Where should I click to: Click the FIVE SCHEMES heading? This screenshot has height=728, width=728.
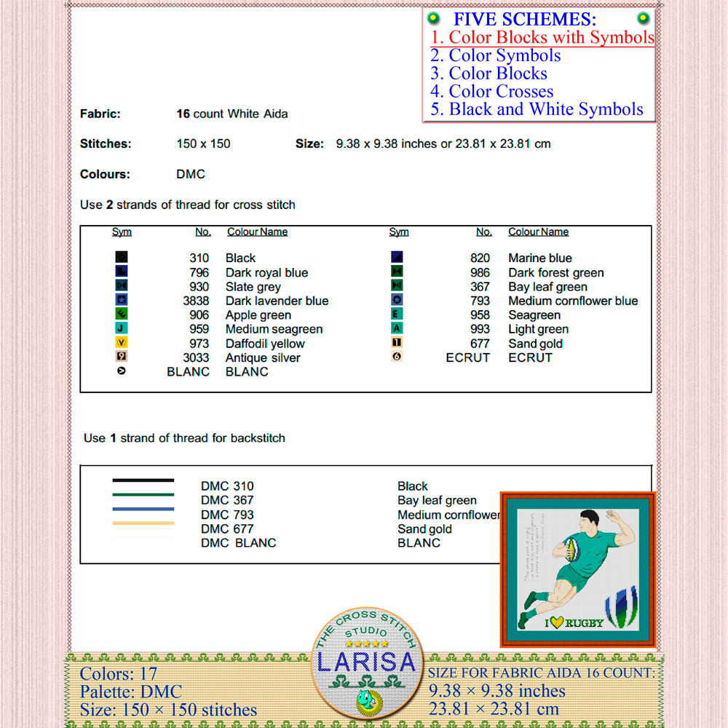(x=525, y=19)
